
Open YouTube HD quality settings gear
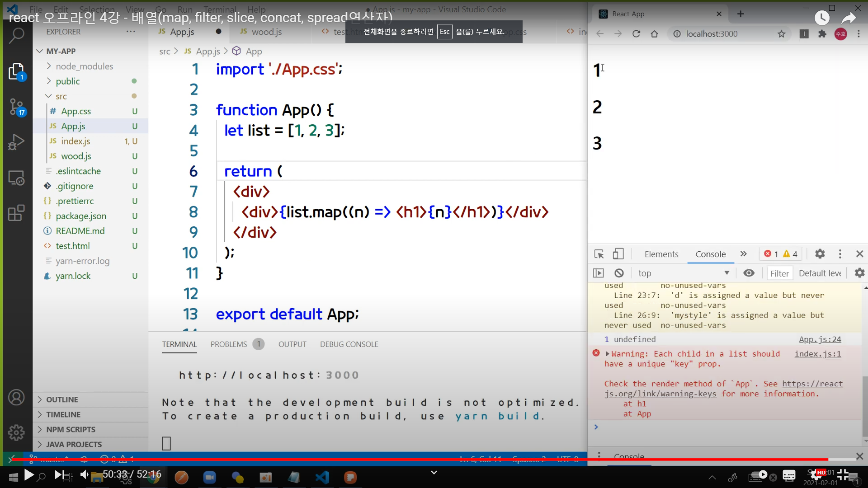[x=817, y=474]
